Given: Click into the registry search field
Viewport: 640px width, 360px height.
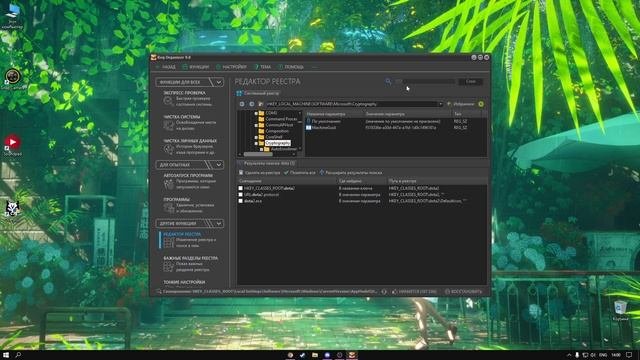Looking at the screenshot, I should point(429,82).
